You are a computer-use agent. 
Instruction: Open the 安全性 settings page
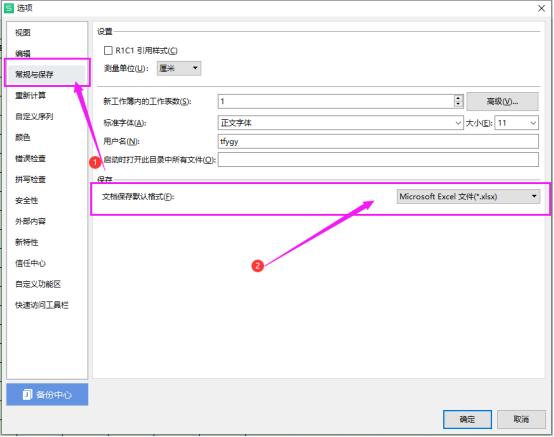(26, 200)
